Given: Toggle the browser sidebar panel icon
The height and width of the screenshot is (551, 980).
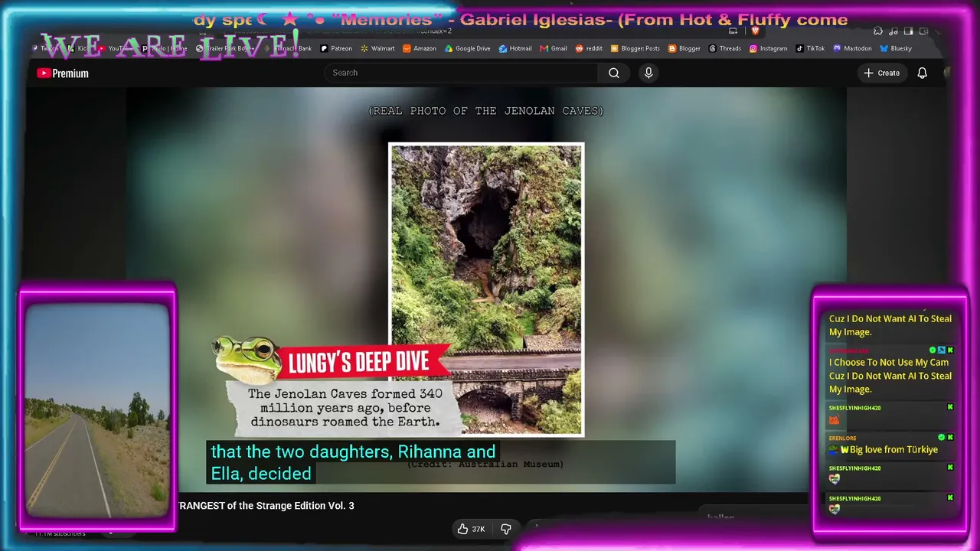Looking at the screenshot, I should [909, 31].
